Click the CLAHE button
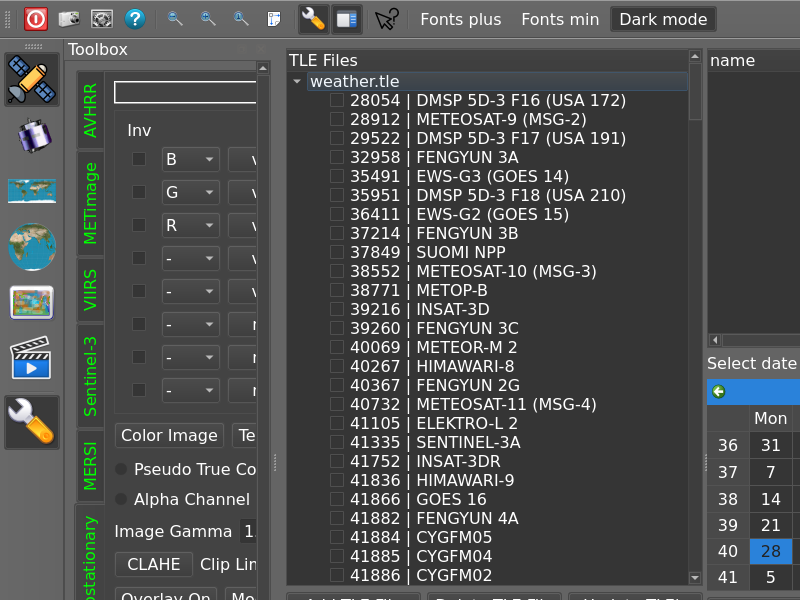Screen dimensions: 800x600 click(154, 564)
